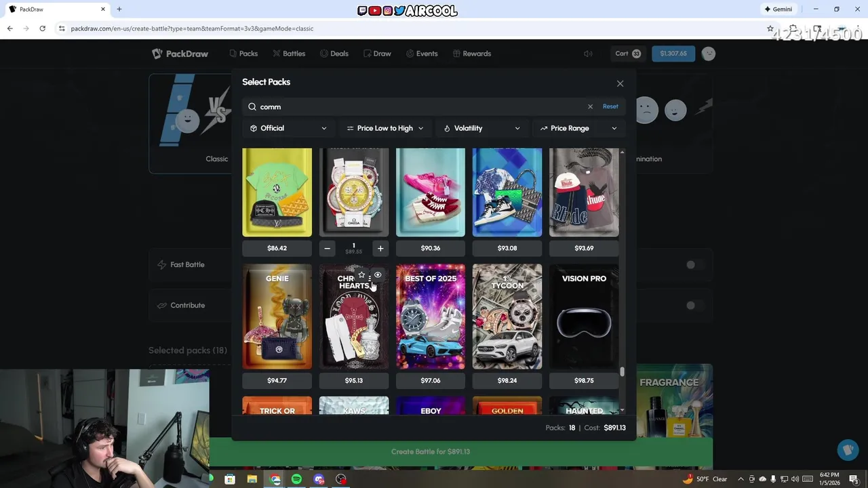Select the $90.36 pink sneakers pack

[430, 192]
